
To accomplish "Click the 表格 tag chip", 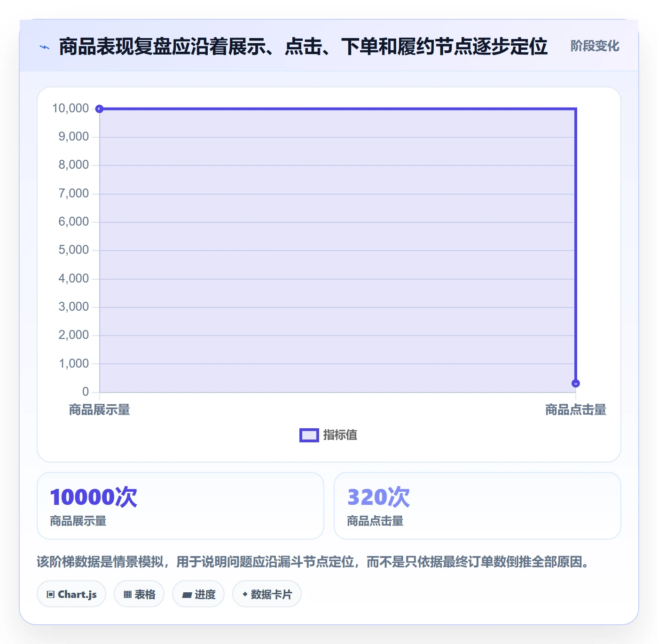I will 139,594.
